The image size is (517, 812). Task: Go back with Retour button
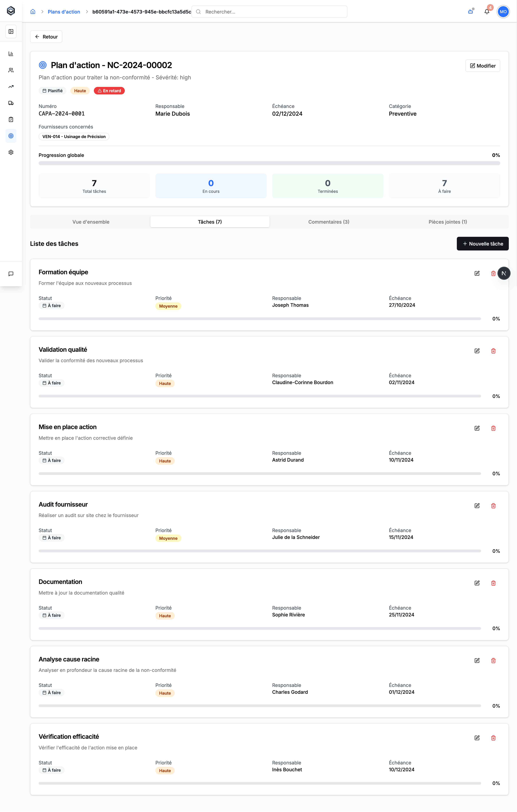(46, 37)
